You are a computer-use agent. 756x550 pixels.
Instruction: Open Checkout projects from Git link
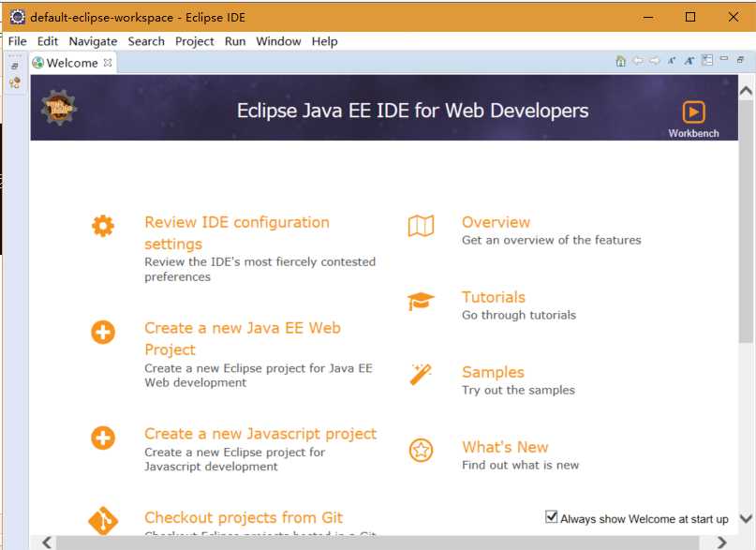point(244,517)
